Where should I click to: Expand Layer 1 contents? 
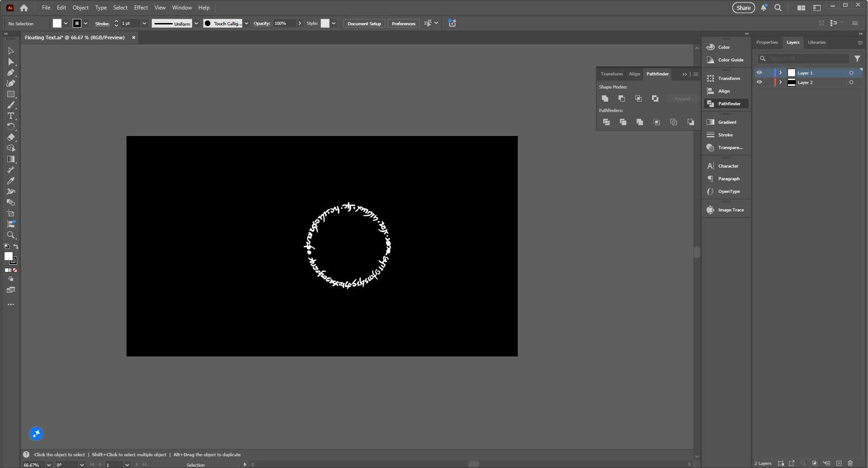click(780, 73)
